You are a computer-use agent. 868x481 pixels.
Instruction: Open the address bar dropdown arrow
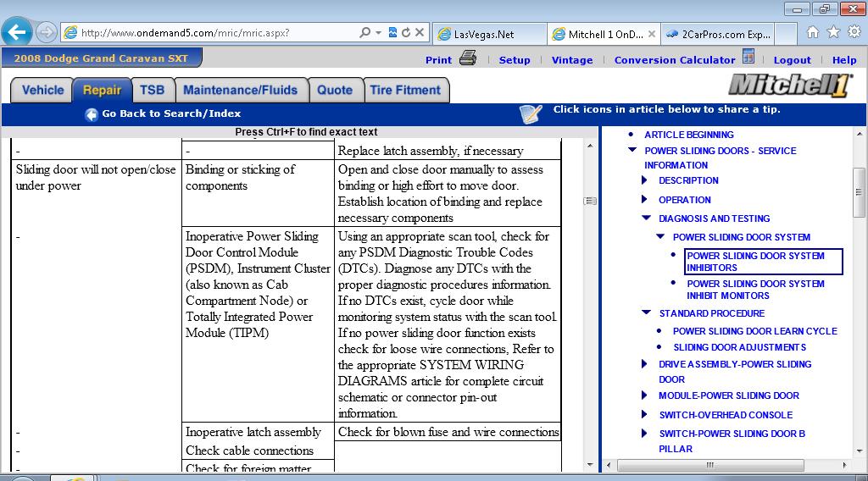[x=379, y=33]
